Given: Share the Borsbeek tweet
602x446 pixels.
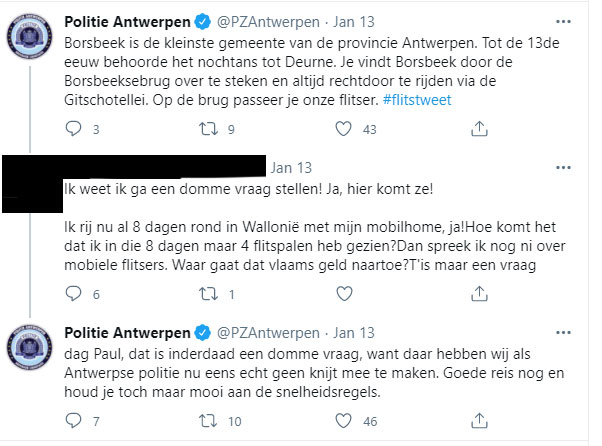Looking at the screenshot, I should click(479, 129).
